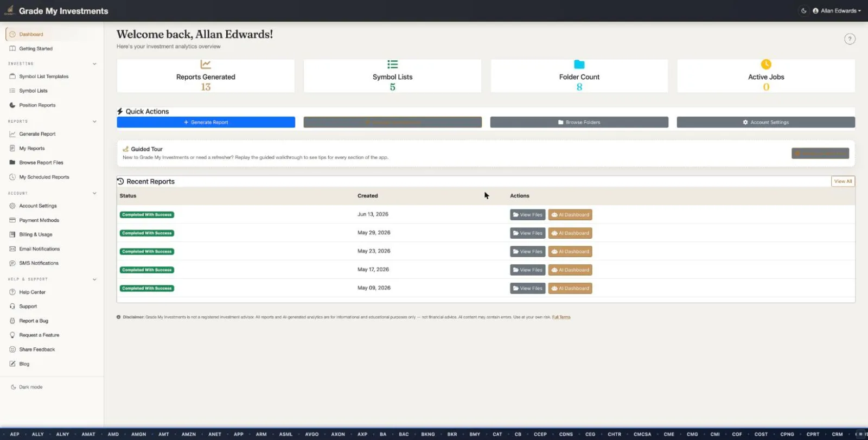Click the Blog pencil icon
868x440 pixels.
coord(12,364)
